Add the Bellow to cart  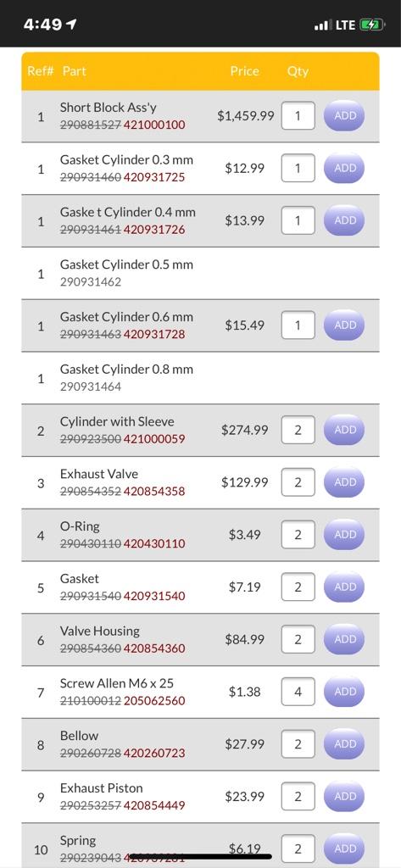344,744
